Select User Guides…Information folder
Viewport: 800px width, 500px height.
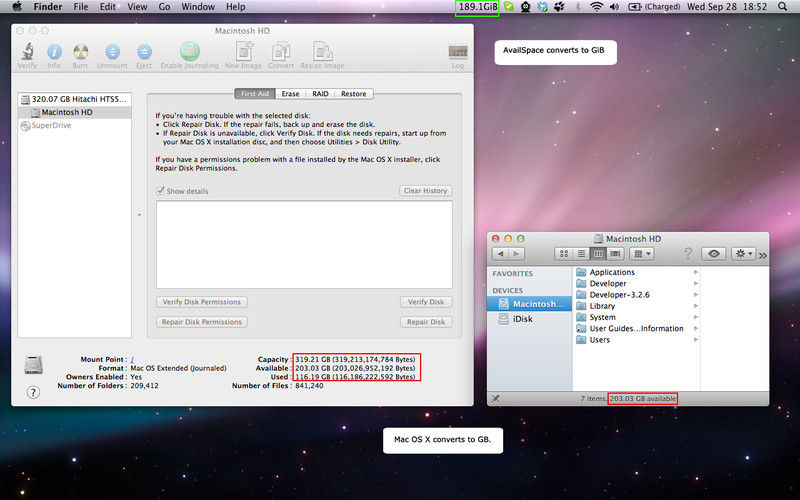pos(637,329)
